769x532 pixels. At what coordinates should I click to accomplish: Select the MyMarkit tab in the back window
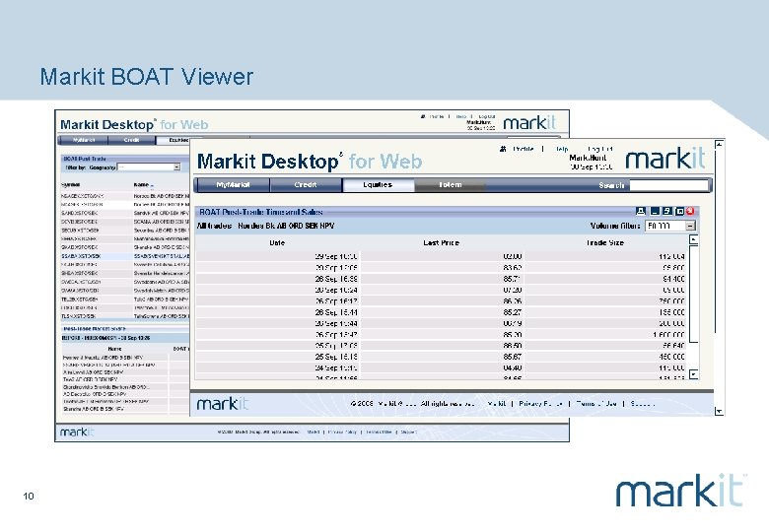[84, 140]
